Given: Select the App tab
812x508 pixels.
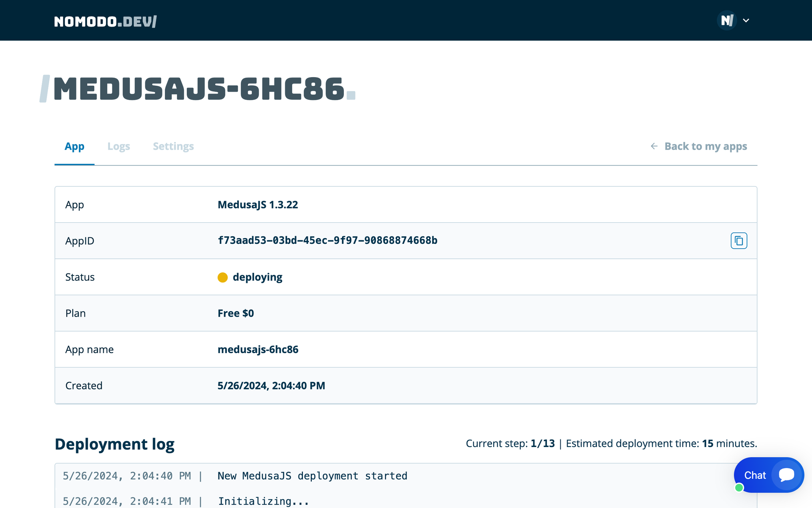Looking at the screenshot, I should pos(74,146).
